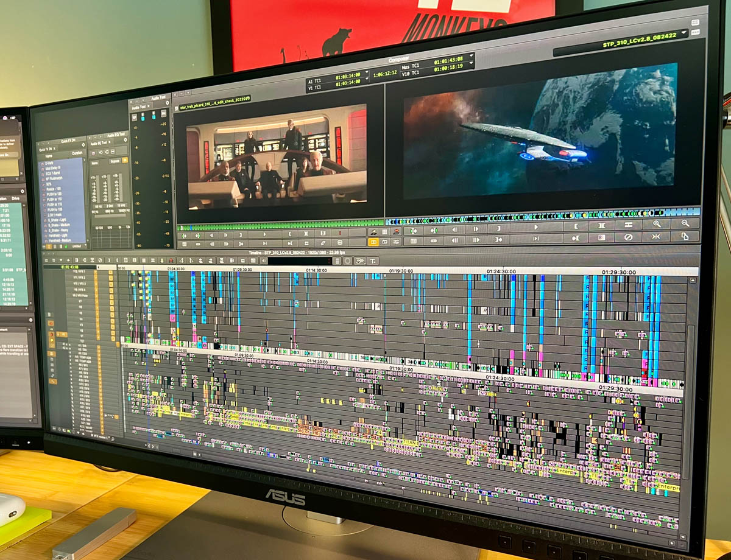Click the copy-to-clipboard icon under zoom out
The image size is (731, 560).
(685, 236)
